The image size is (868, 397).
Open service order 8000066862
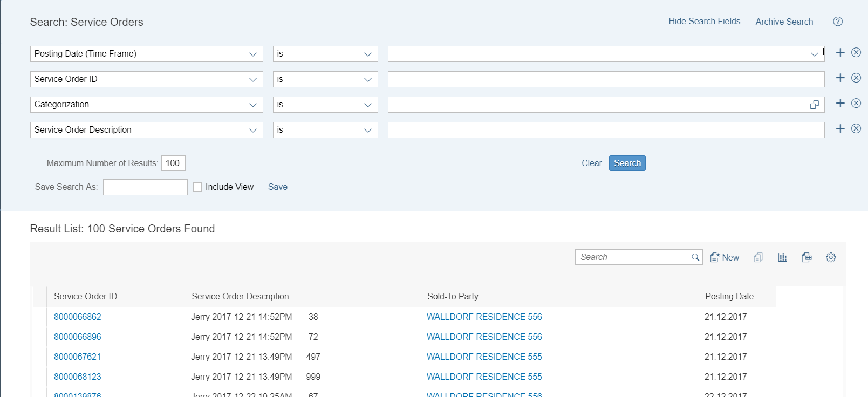point(78,317)
